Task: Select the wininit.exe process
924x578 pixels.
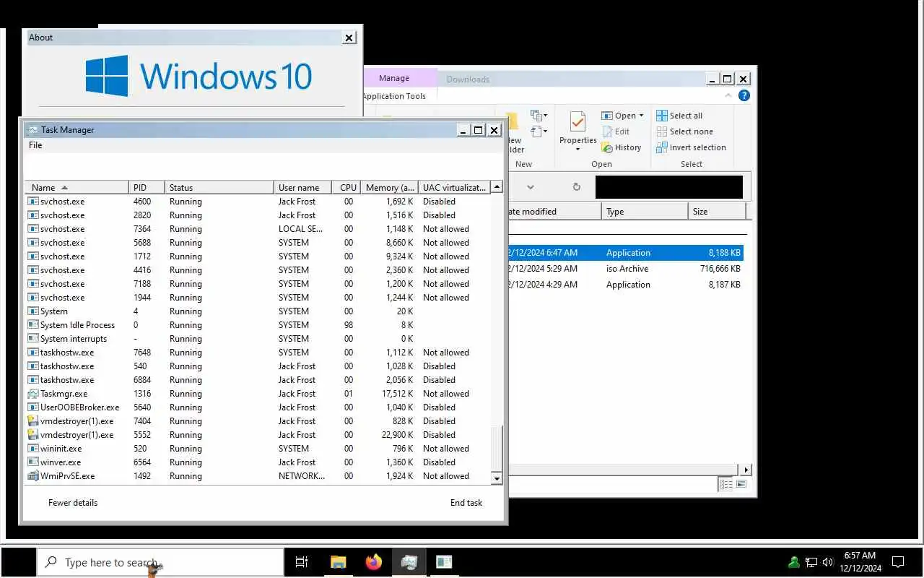Action: (258, 449)
